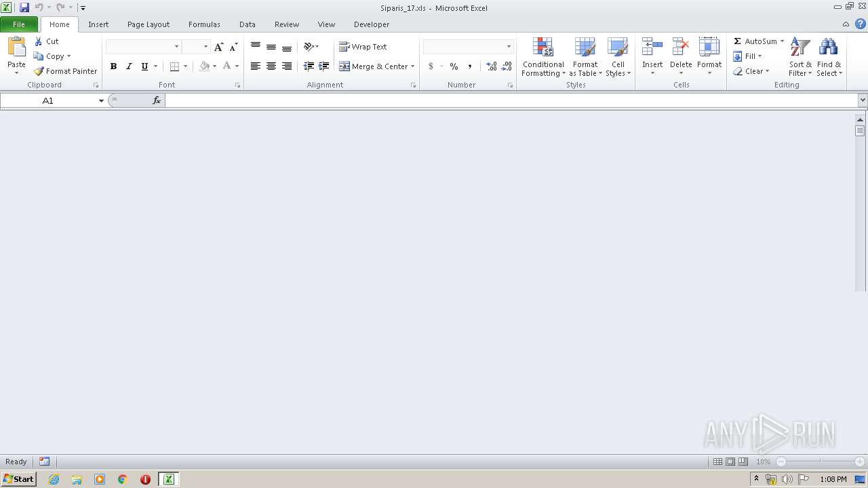Click Insert cells icon
The width and height of the screenshot is (868, 488).
[x=652, y=47]
